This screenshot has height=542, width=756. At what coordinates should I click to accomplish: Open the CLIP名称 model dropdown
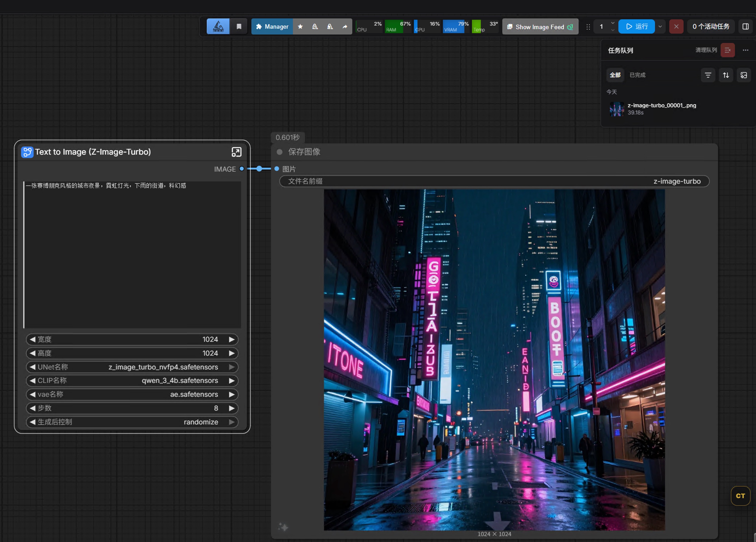[x=180, y=380]
